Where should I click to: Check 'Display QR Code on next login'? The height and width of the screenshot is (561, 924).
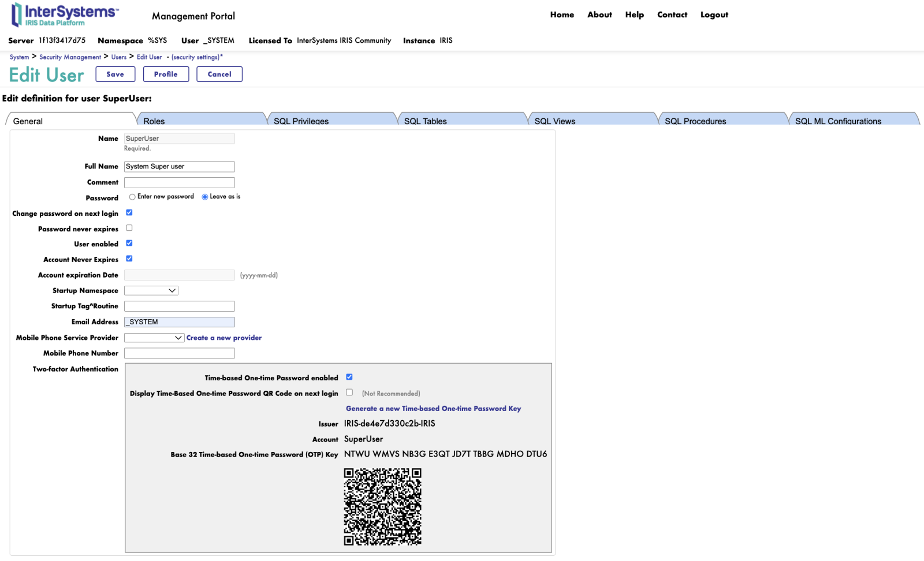[349, 392]
